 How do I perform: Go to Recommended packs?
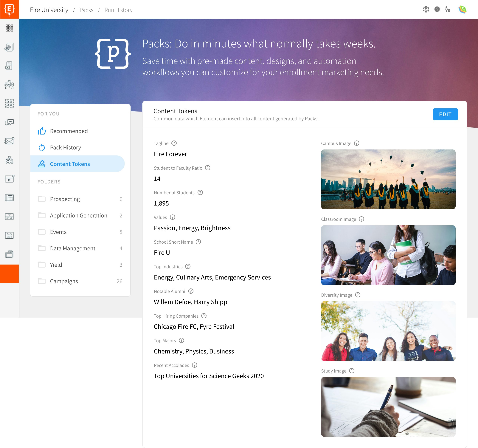69,131
